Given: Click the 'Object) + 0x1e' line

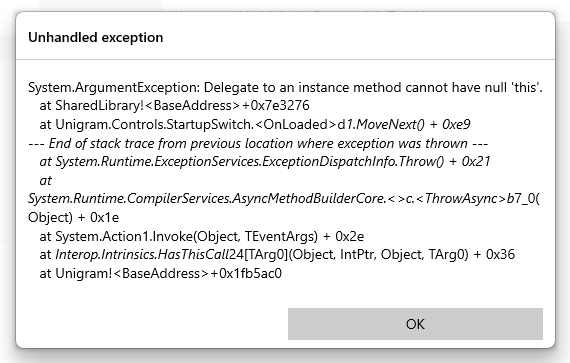Looking at the screenshot, I should (x=73, y=217).
